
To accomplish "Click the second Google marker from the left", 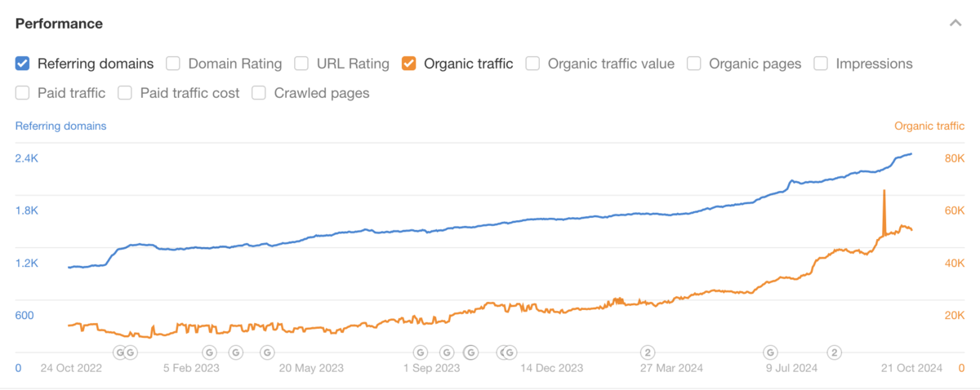I will coord(130,352).
